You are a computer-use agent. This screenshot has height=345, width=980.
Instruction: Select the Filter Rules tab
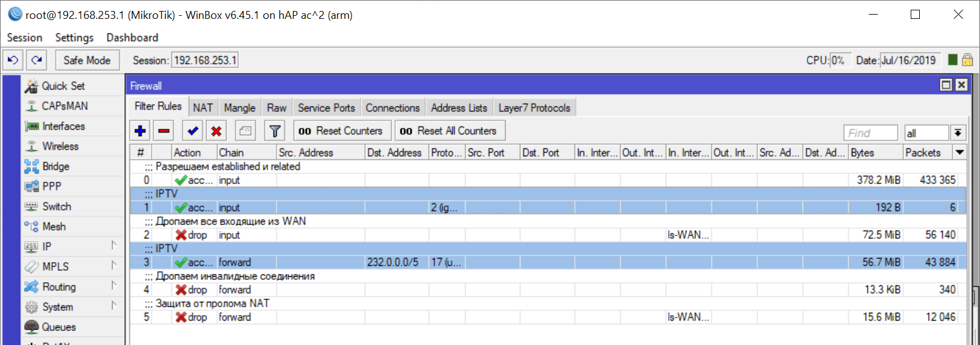point(158,106)
